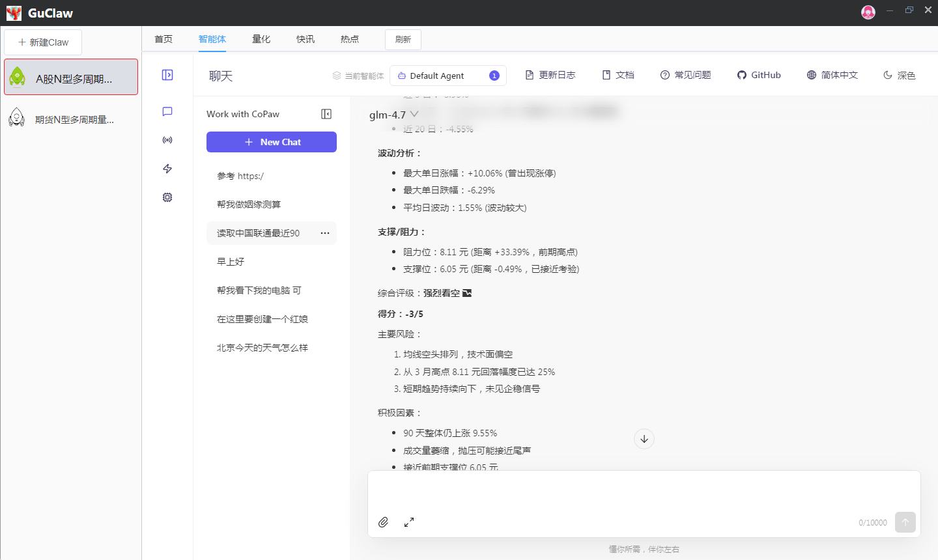Open GitHub from the top toolbar

point(758,75)
